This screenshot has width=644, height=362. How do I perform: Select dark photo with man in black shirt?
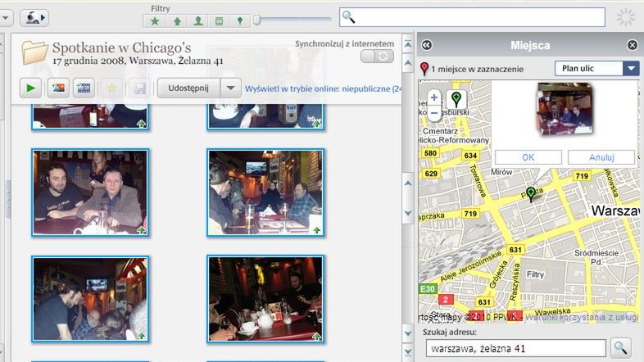pos(90,299)
